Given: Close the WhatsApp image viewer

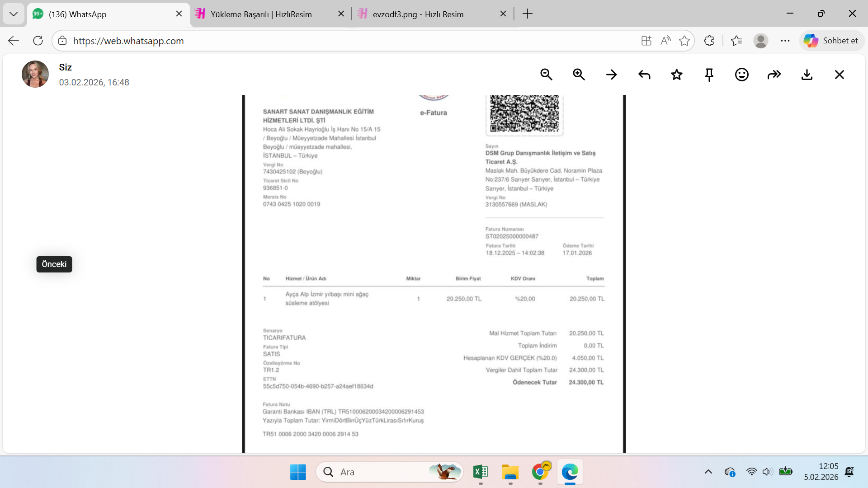Looking at the screenshot, I should [x=840, y=75].
